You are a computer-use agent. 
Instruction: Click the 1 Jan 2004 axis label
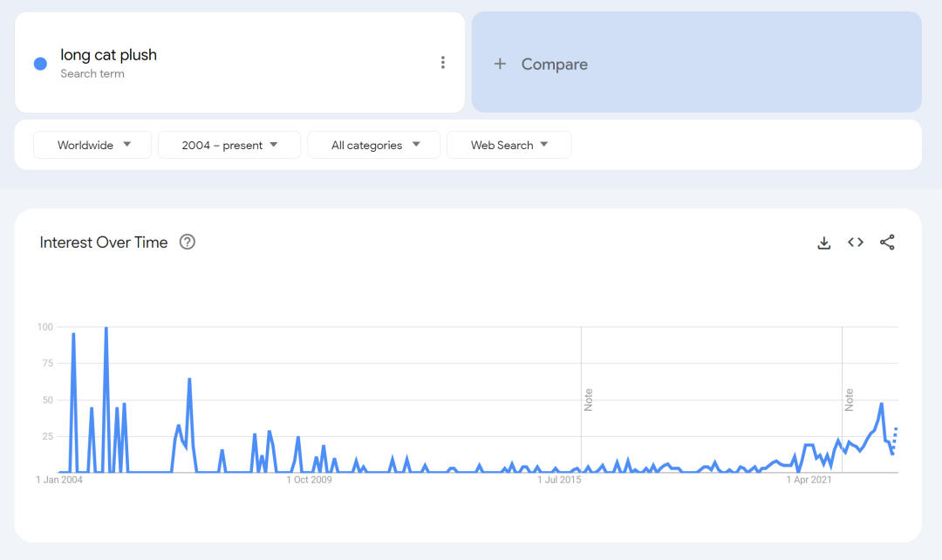tap(59, 480)
